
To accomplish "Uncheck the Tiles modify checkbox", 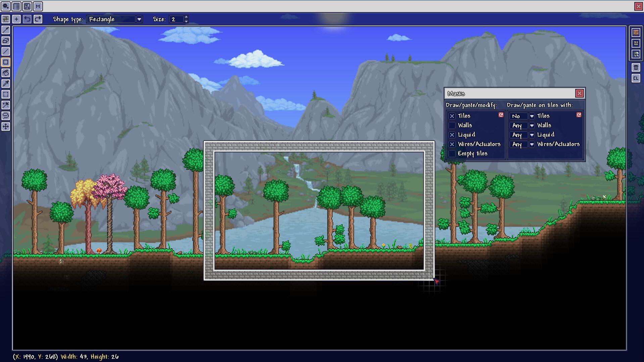I will pos(452,116).
